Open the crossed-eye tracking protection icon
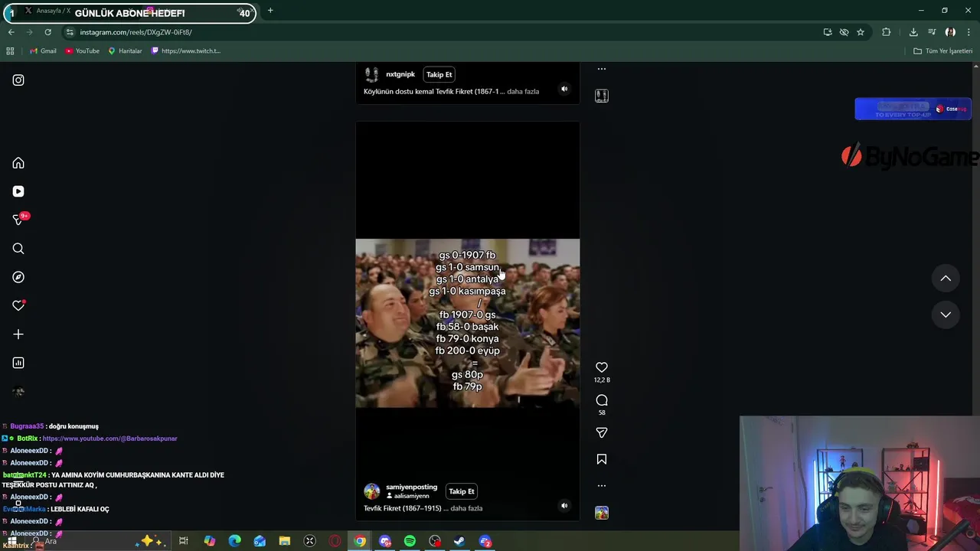Screen dimensions: 980x551 [844, 32]
